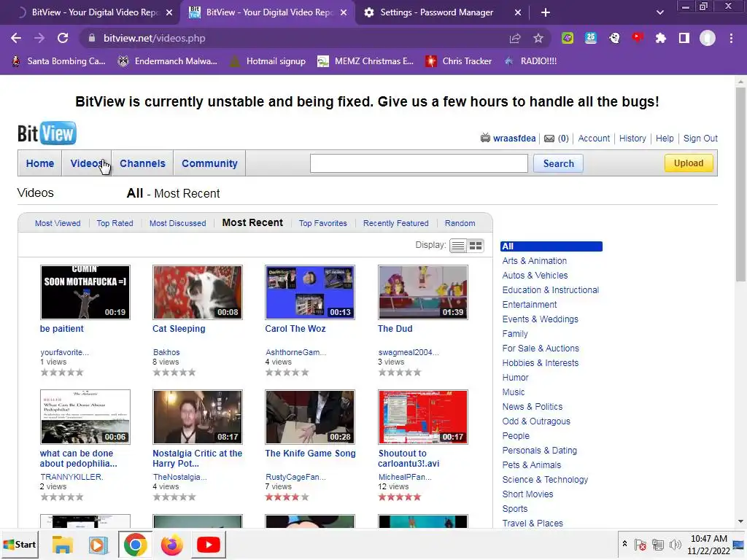Screen dimensions: 747x560
Task: Select the Pets & Animals category
Action: coord(532,465)
